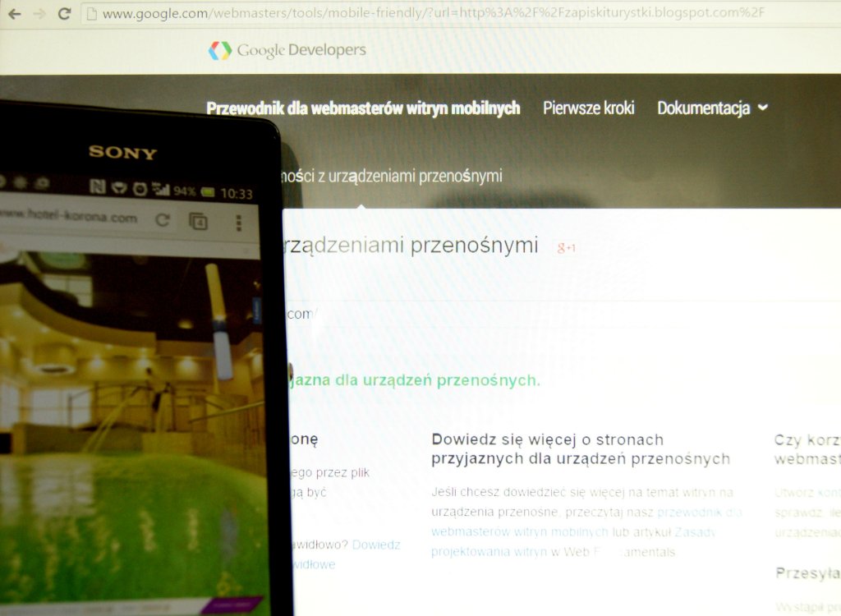This screenshot has width=841, height=616.
Task: Tap the alarm clock status icon
Action: pos(140,189)
